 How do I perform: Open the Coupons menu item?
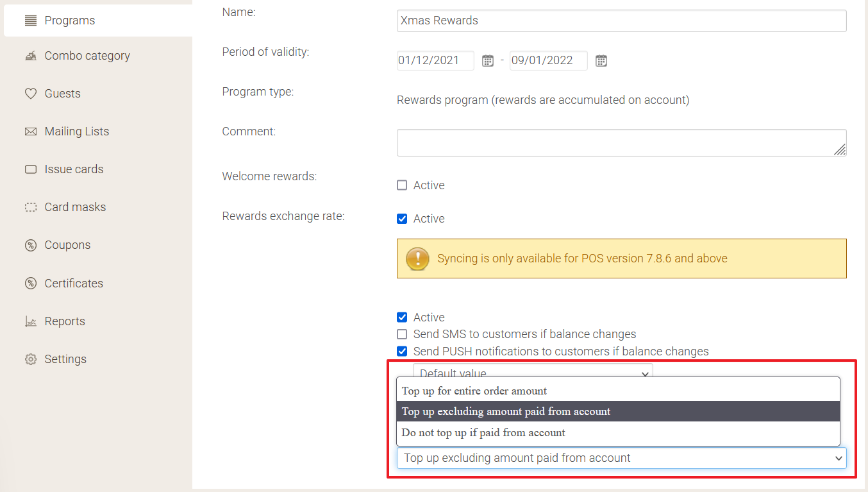click(67, 245)
